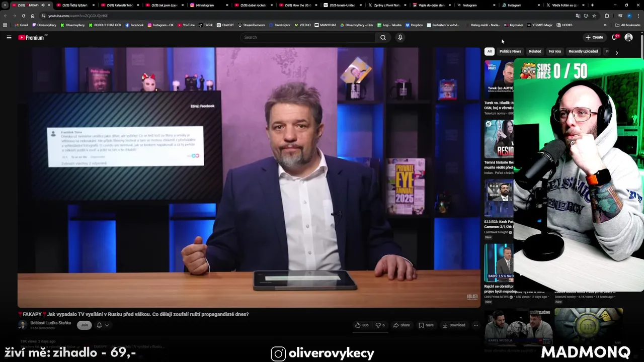
Task: Click the browser forward arrow
Action: (15, 16)
